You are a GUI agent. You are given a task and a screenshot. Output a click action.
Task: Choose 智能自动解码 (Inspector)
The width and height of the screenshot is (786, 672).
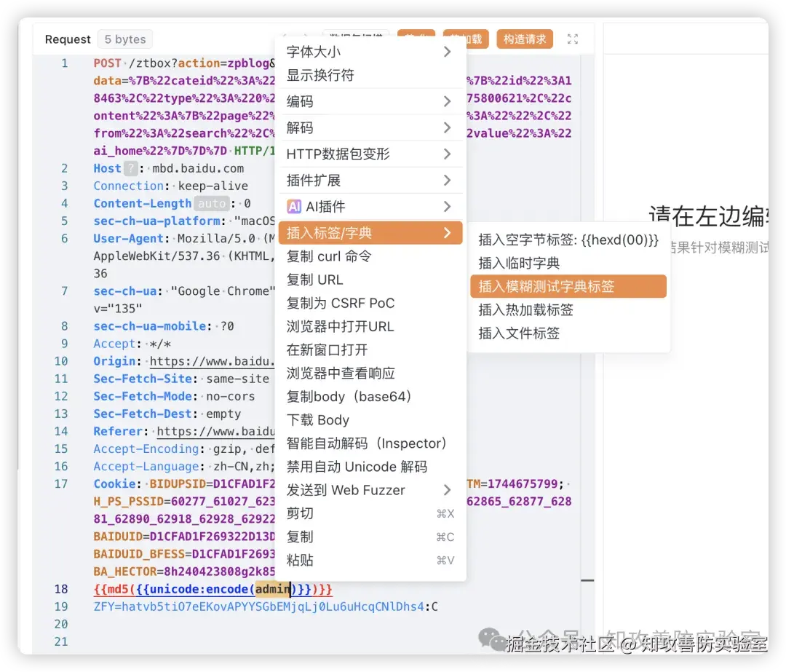coord(370,443)
